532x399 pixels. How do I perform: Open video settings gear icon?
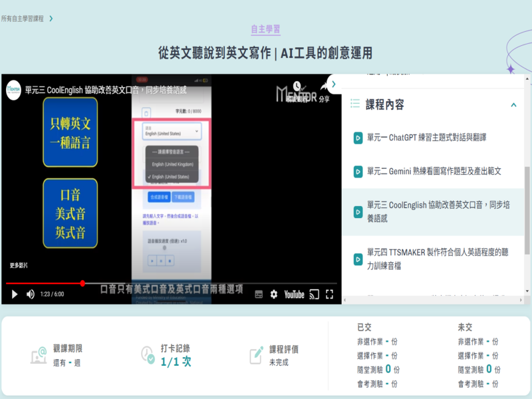274,294
